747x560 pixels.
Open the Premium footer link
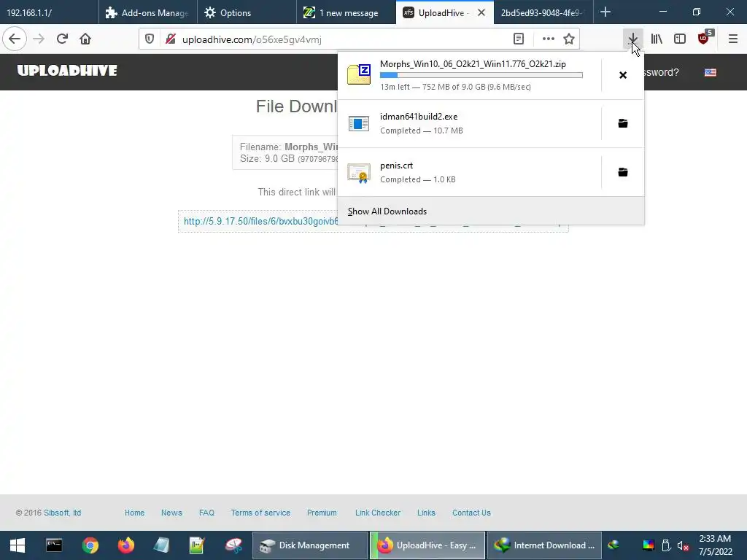(322, 513)
